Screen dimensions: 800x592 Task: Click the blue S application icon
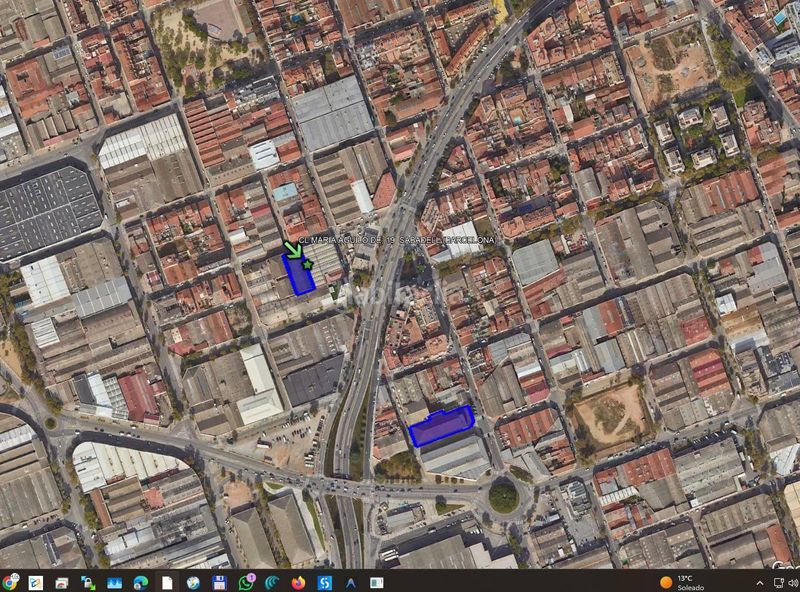[324, 582]
